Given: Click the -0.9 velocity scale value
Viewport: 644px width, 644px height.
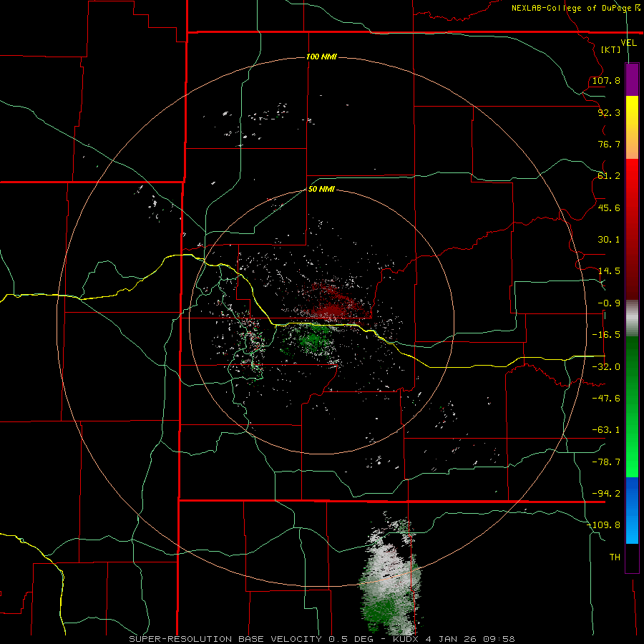Looking at the screenshot, I should pyautogui.click(x=609, y=303).
